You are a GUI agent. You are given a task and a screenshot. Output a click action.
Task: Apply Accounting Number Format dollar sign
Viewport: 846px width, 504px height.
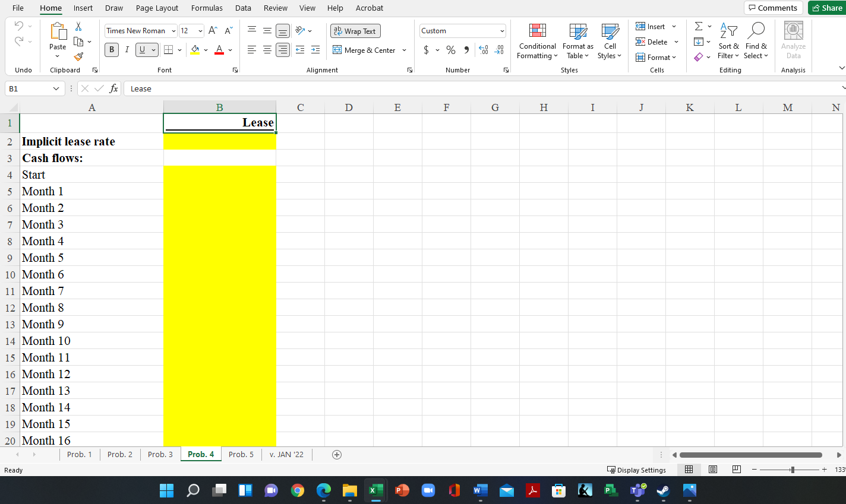pyautogui.click(x=426, y=50)
